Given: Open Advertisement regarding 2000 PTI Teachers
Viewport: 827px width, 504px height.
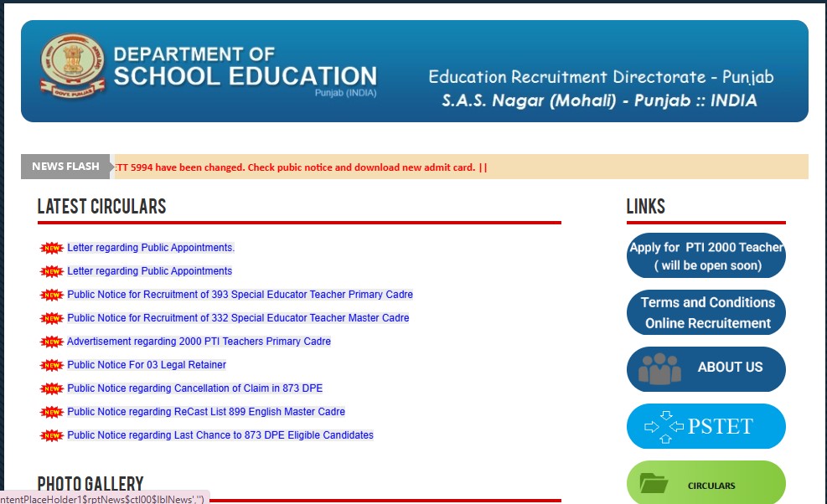Looking at the screenshot, I should coord(199,341).
